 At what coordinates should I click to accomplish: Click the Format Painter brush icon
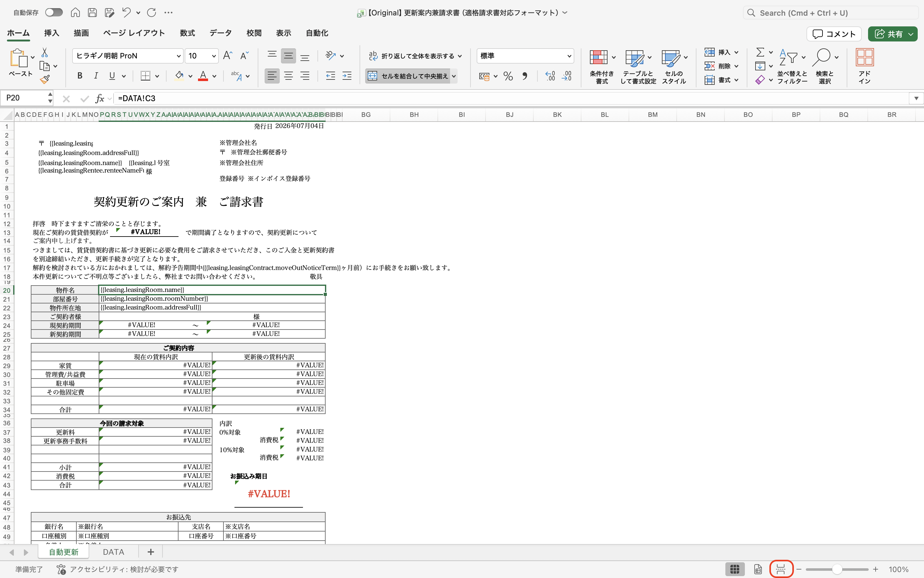pos(45,79)
